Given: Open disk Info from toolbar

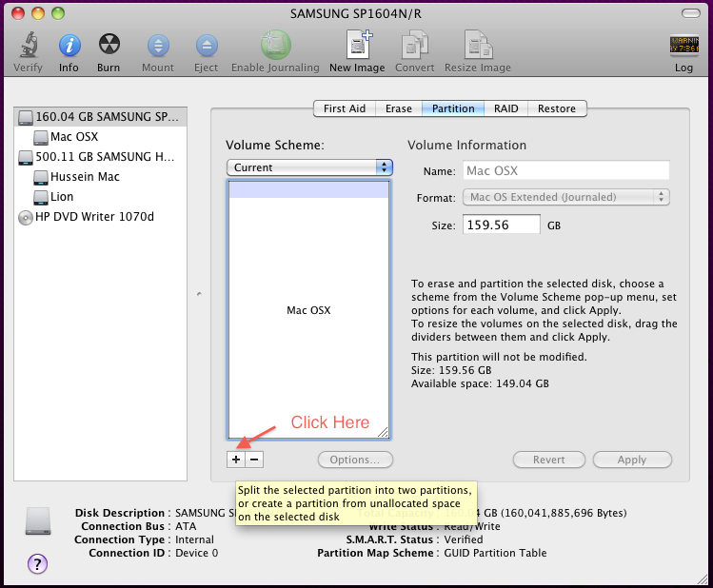Looking at the screenshot, I should click(69, 46).
